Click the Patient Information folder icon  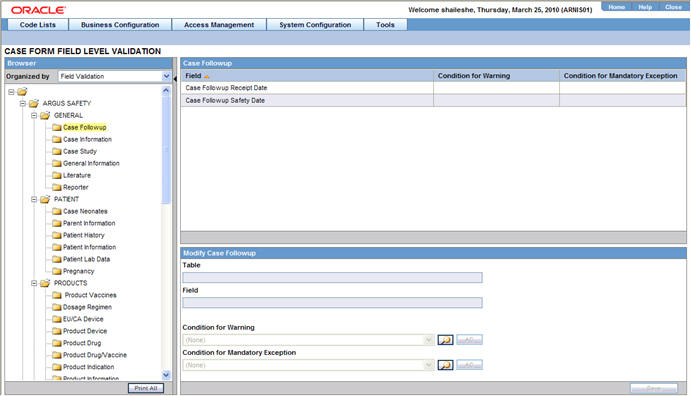(x=56, y=247)
